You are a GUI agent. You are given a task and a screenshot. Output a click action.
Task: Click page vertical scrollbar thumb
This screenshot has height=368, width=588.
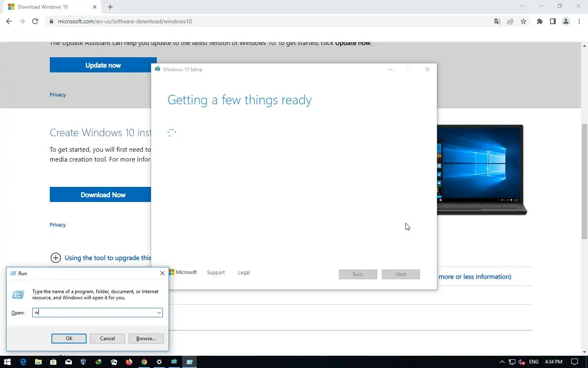click(x=584, y=181)
